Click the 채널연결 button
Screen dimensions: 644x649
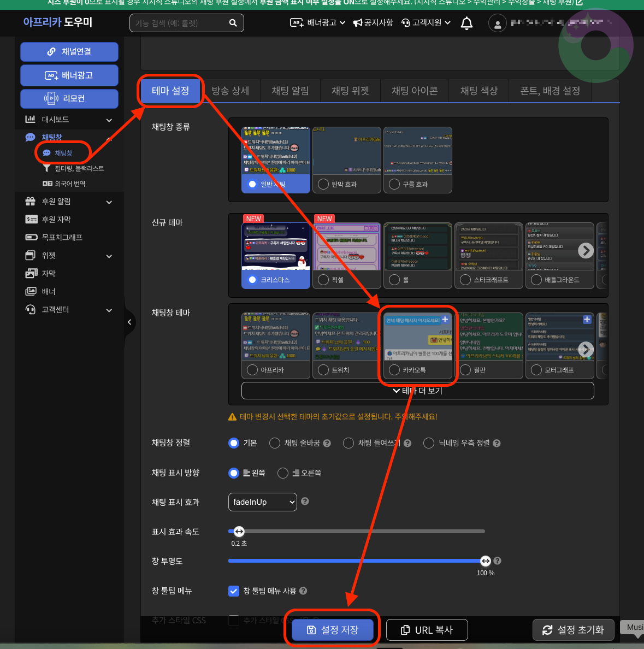point(69,52)
